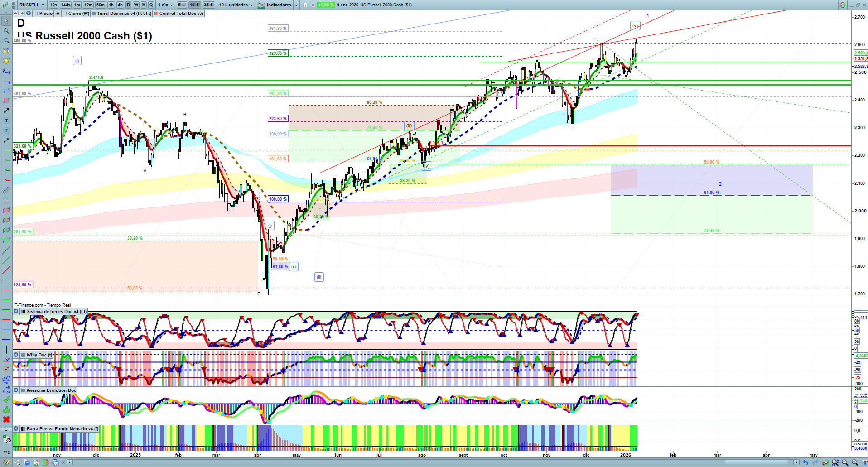868x467 pixels.
Task: Click zoom out magnifier in bottom bar
Action: [845, 462]
